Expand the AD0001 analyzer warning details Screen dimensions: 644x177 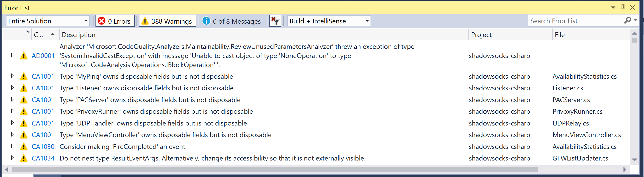point(12,56)
